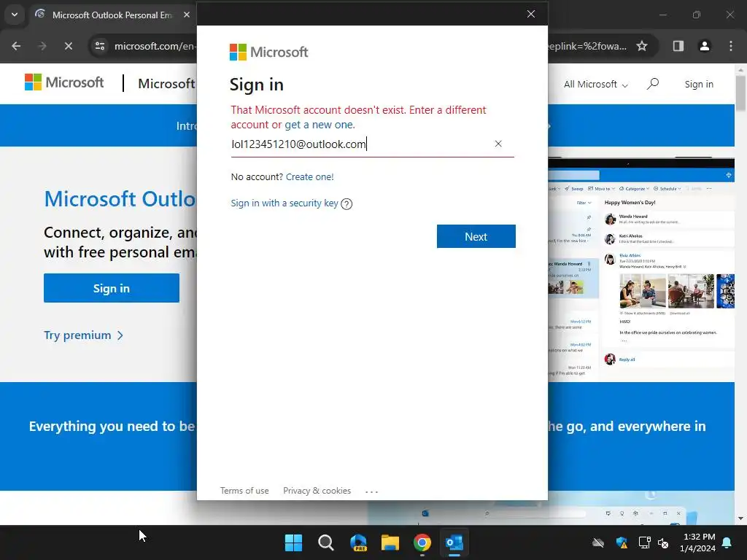Image resolution: width=747 pixels, height=560 pixels.
Task: Open the Try premium link
Action: [x=83, y=335]
